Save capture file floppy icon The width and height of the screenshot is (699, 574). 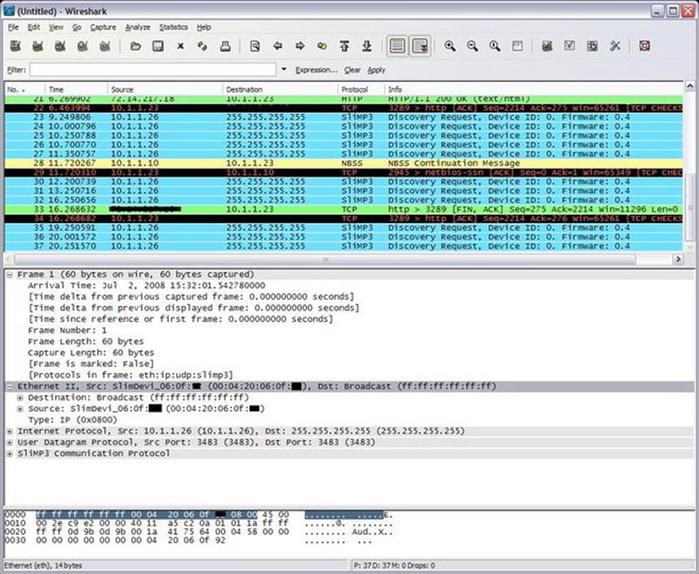click(158, 46)
